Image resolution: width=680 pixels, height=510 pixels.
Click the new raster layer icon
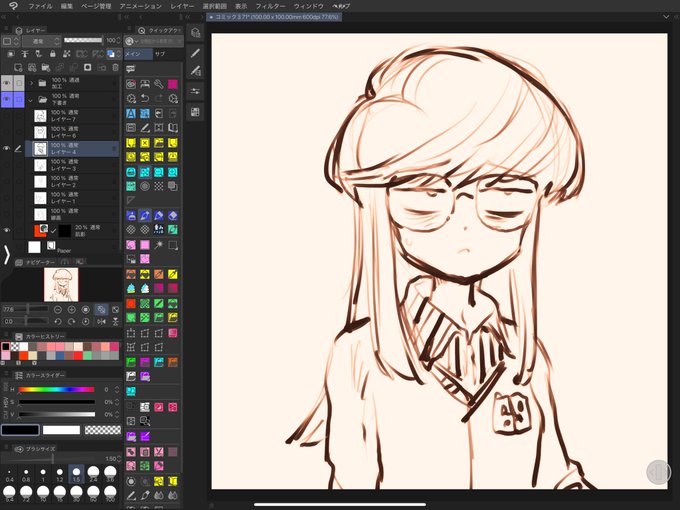[x=18, y=67]
